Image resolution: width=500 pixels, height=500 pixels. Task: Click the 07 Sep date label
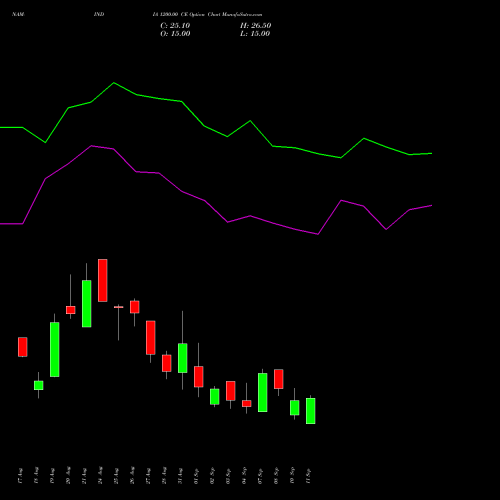click(261, 476)
